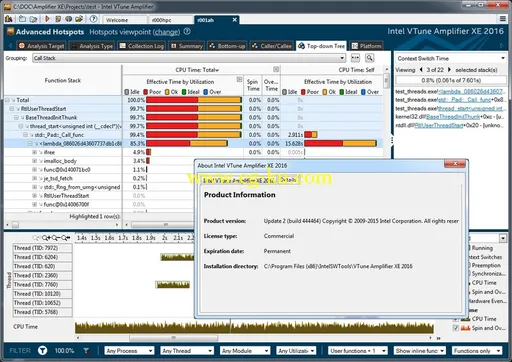Open the Collection Log tab

[x=142, y=46]
